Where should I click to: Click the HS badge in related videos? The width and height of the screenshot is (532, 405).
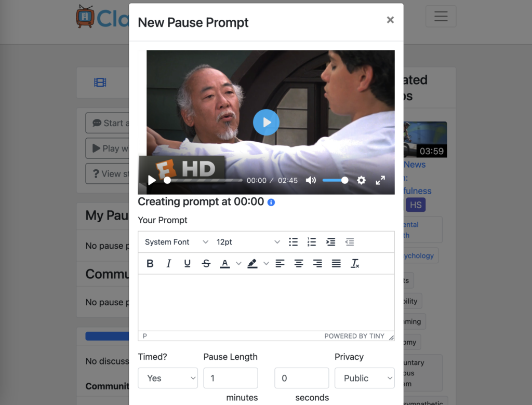pyautogui.click(x=416, y=205)
